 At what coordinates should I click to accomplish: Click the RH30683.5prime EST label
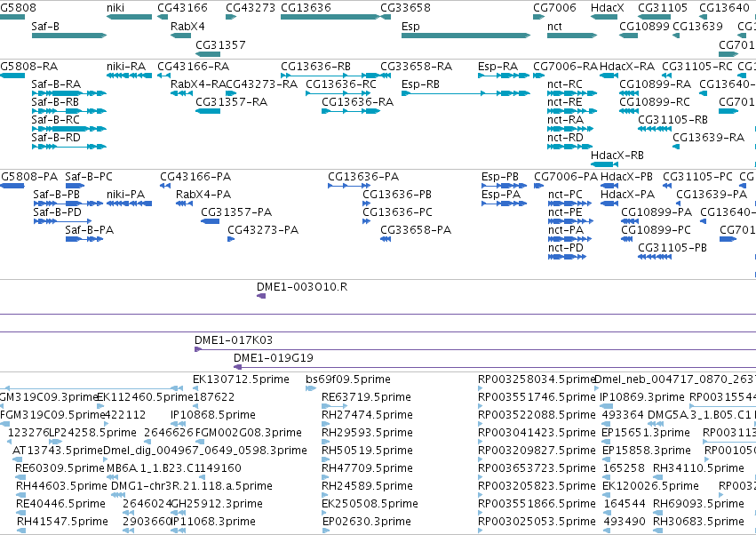(x=698, y=522)
